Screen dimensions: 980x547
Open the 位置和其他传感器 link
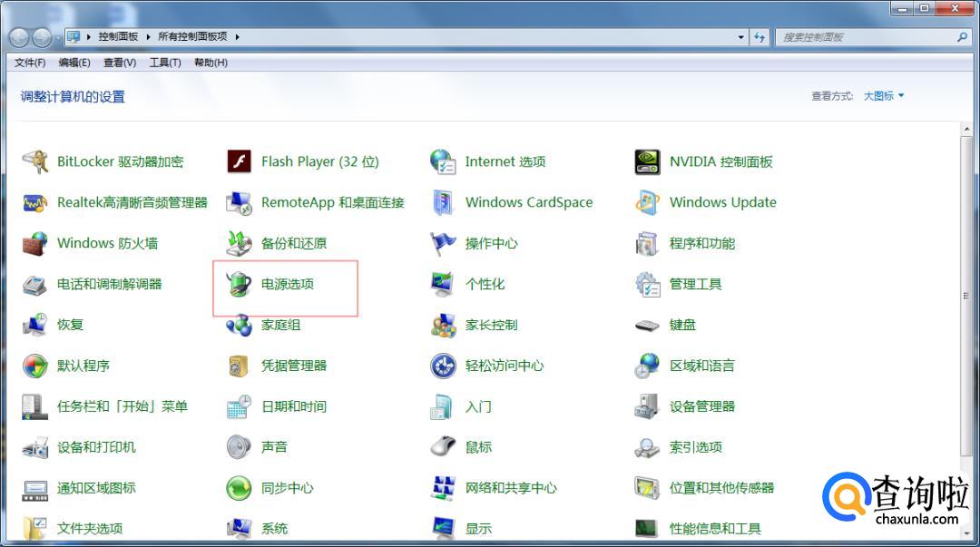point(722,488)
